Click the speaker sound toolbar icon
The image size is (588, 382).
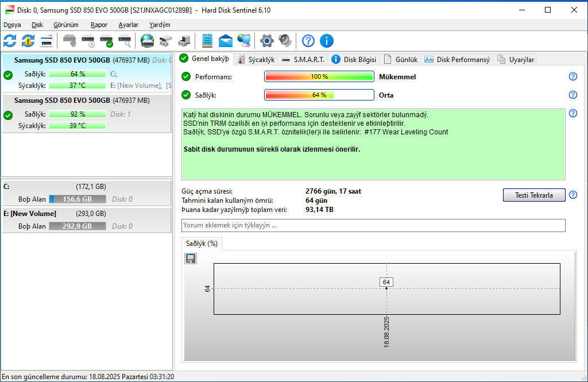tap(285, 41)
